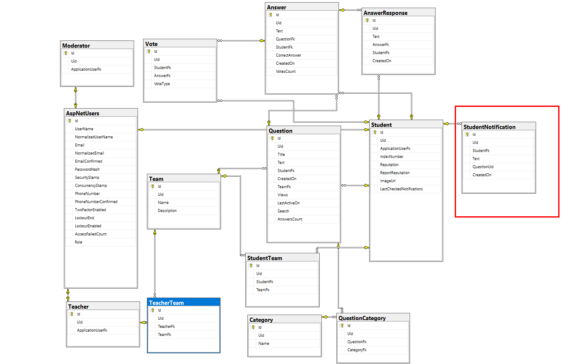Click the Description column in Team table
Screen dimensions: 588x364
point(167,211)
